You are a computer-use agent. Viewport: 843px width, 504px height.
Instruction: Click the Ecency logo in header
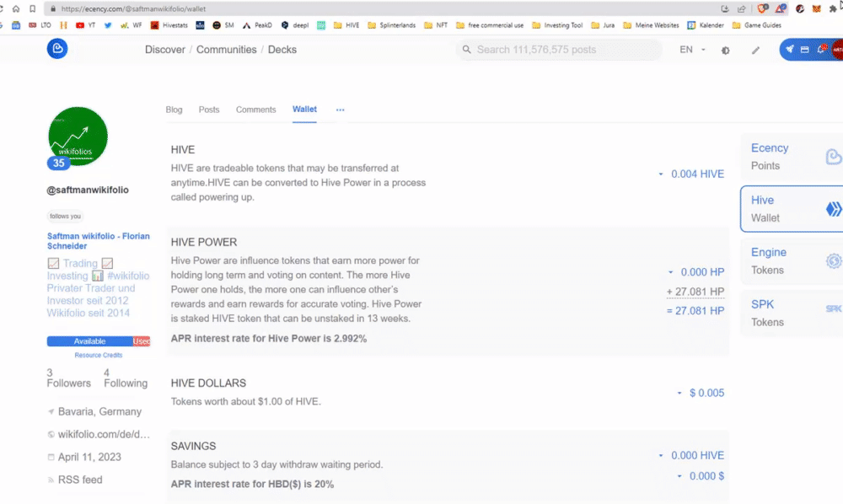57,49
